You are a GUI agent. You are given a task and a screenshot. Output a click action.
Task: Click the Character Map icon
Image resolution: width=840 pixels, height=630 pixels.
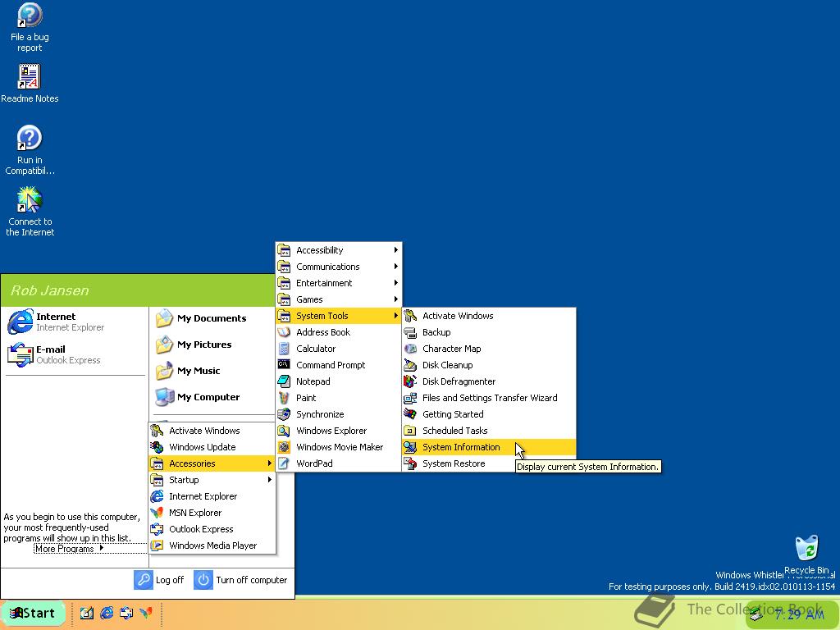click(x=410, y=349)
